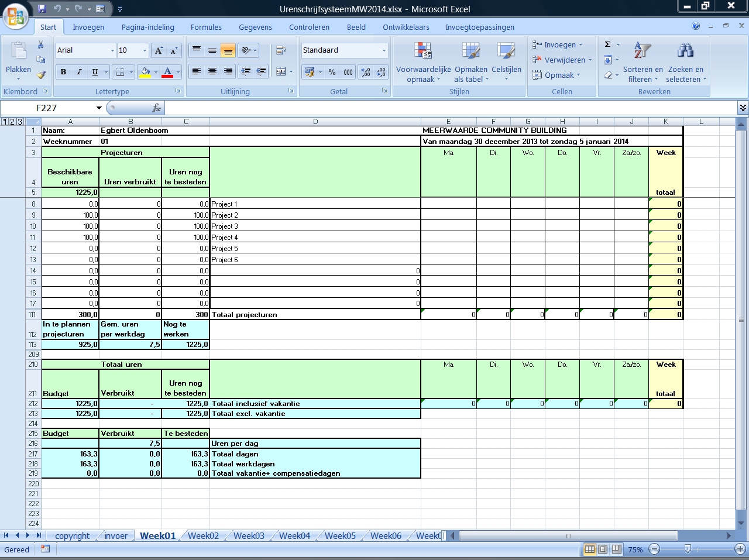749x560 pixels.
Task: Switch to the Week02 sheet tab
Action: 203,535
